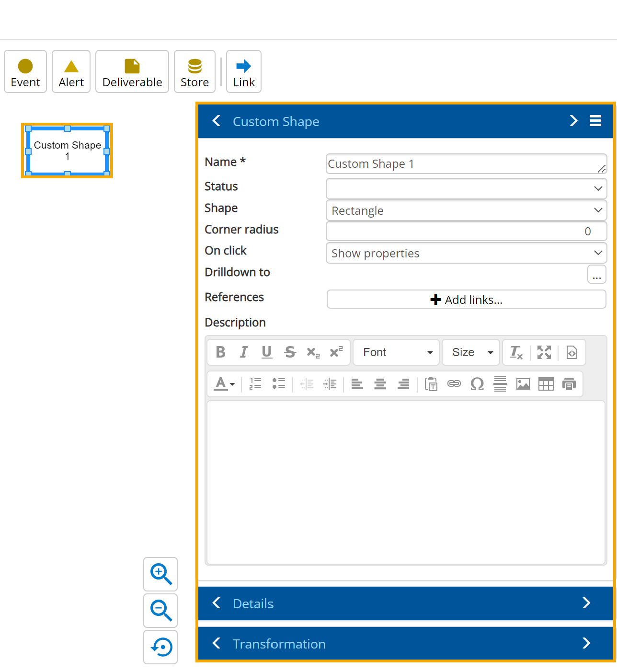
Task: Zoom in on the canvas
Action: tap(160, 574)
